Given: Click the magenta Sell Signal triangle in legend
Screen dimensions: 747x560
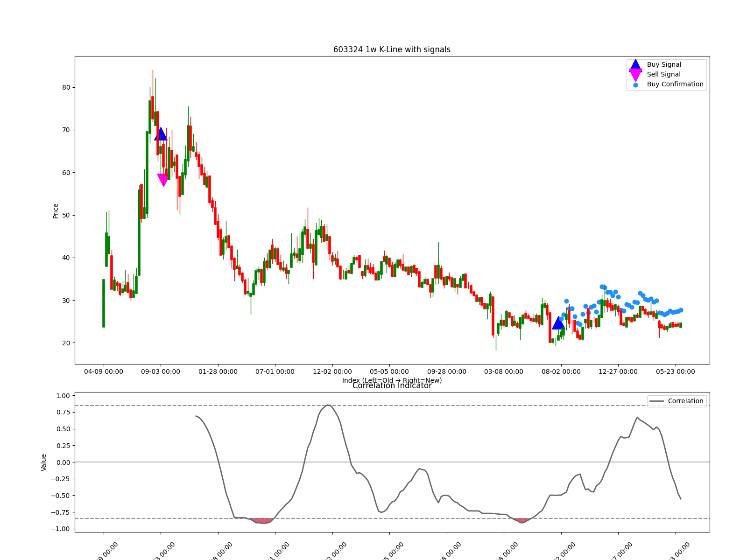Looking at the screenshot, I should click(635, 75).
